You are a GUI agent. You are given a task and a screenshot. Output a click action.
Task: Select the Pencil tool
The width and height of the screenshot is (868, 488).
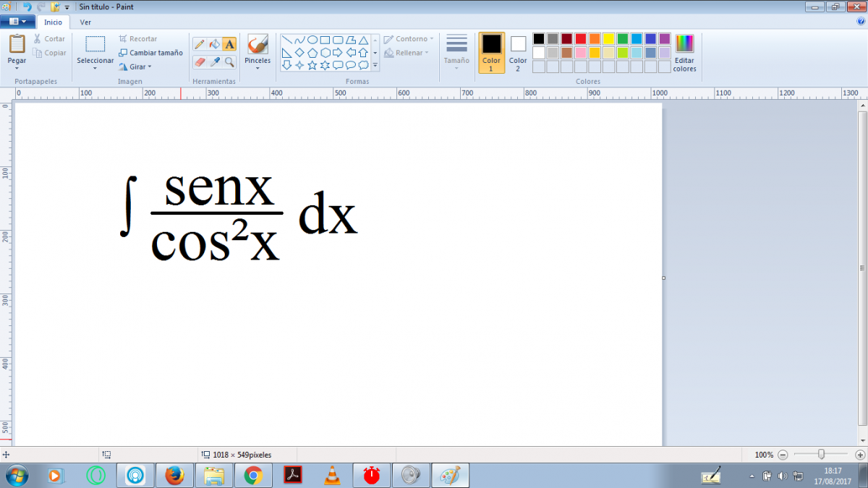200,44
